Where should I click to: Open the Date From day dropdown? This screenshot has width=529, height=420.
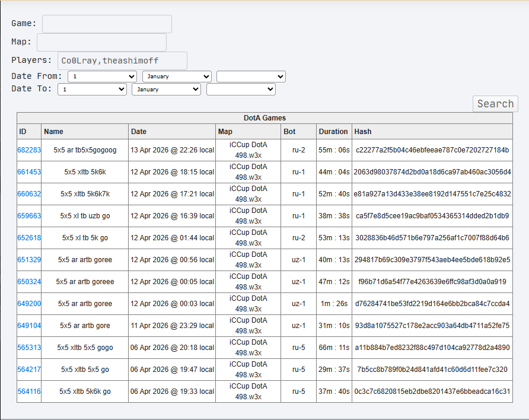point(102,77)
